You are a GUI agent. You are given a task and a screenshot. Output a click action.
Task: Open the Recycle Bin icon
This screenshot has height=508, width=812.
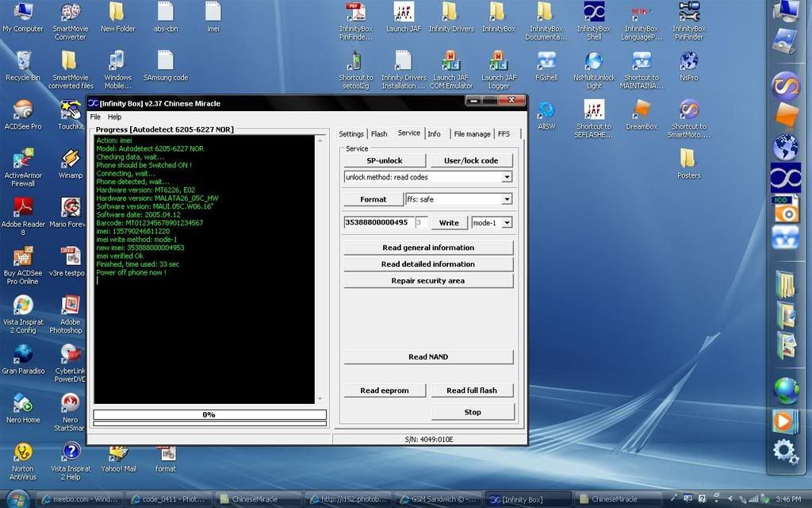pos(23,66)
